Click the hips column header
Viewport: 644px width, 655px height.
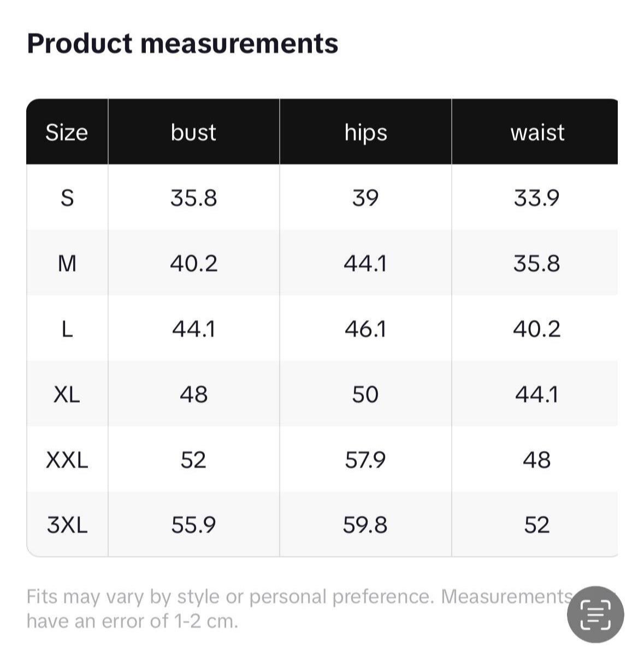pos(365,132)
